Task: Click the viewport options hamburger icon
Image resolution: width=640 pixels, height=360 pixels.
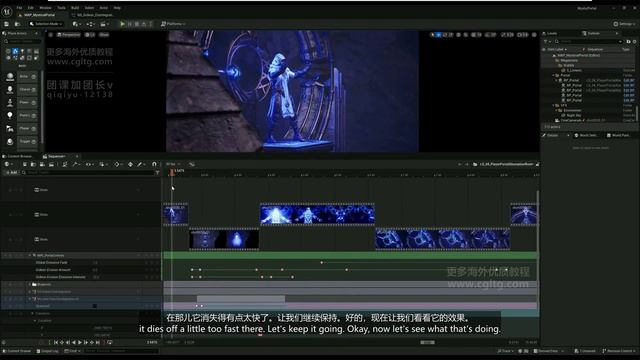Action: tap(51, 35)
